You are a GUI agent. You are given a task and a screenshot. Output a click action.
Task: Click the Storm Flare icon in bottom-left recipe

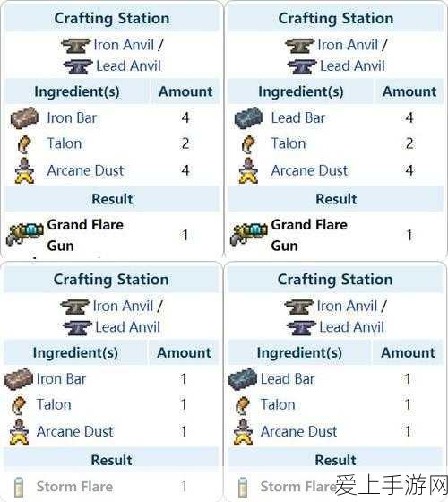[19, 487]
